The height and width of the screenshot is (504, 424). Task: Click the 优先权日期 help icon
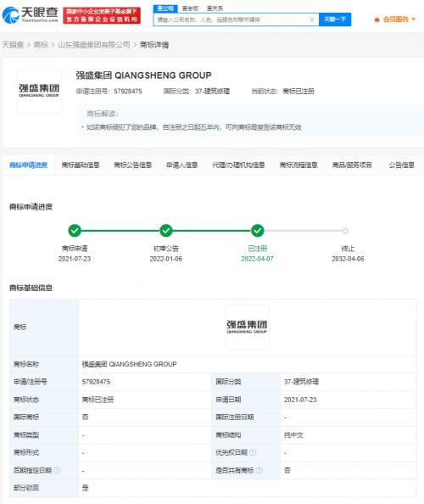tap(253, 452)
